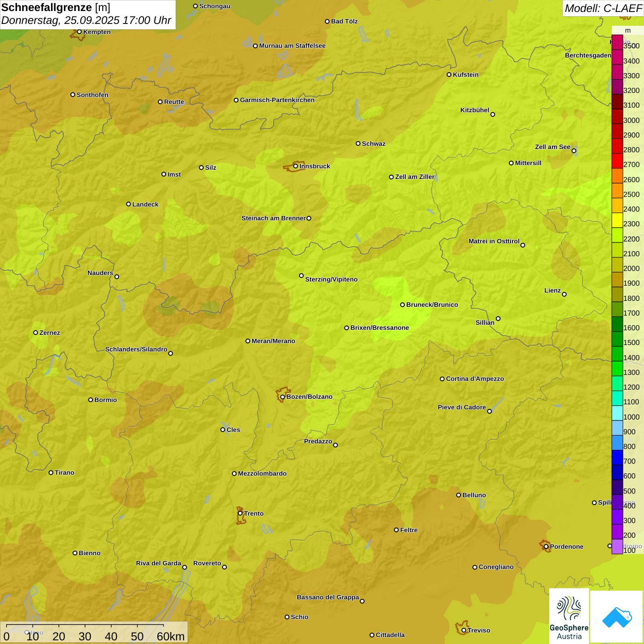Click the Treviso location marker
Image resolution: width=644 pixels, height=644 pixels.
click(464, 631)
